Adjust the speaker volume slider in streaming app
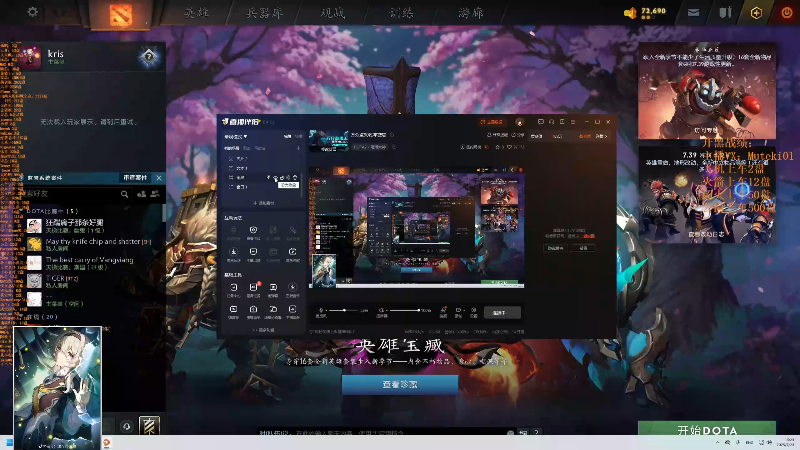This screenshot has height=450, width=800. 405,310
